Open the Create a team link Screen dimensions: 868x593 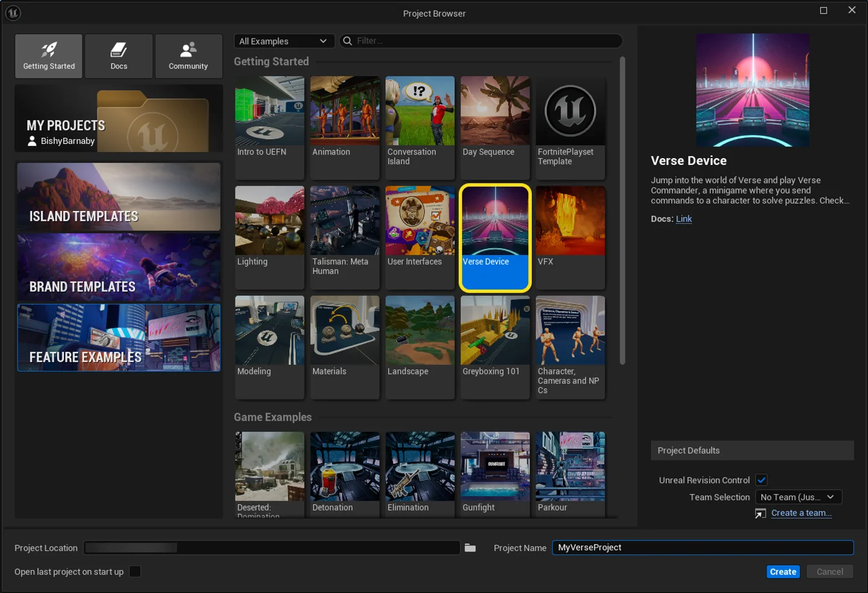(x=801, y=513)
